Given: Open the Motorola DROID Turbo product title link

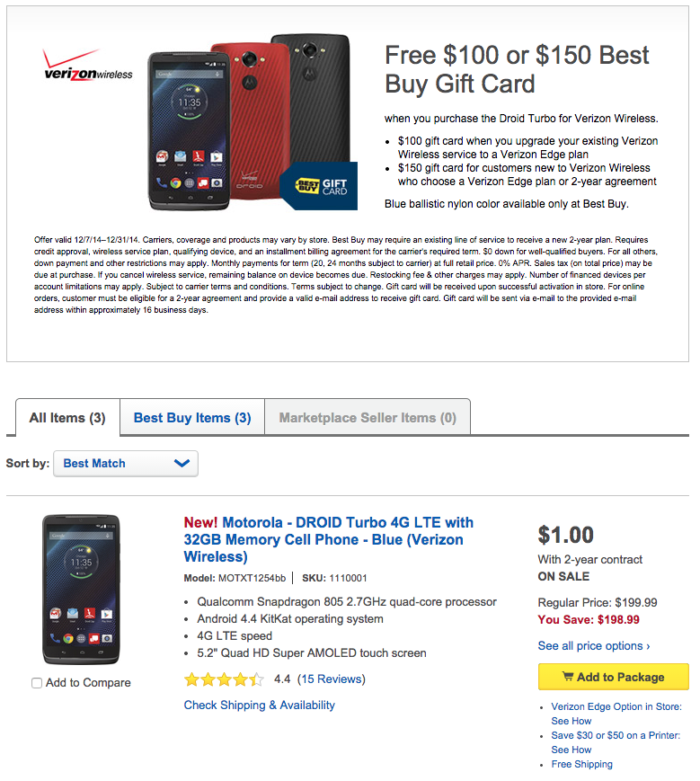Looking at the screenshot, I should point(328,539).
